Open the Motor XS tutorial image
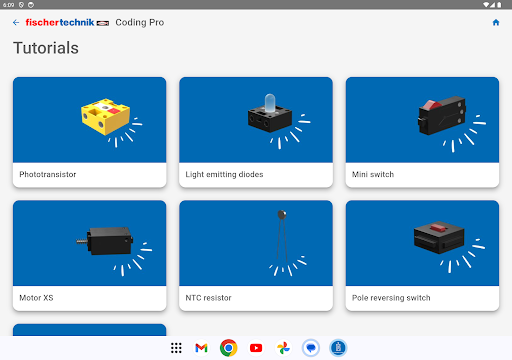 (90, 243)
